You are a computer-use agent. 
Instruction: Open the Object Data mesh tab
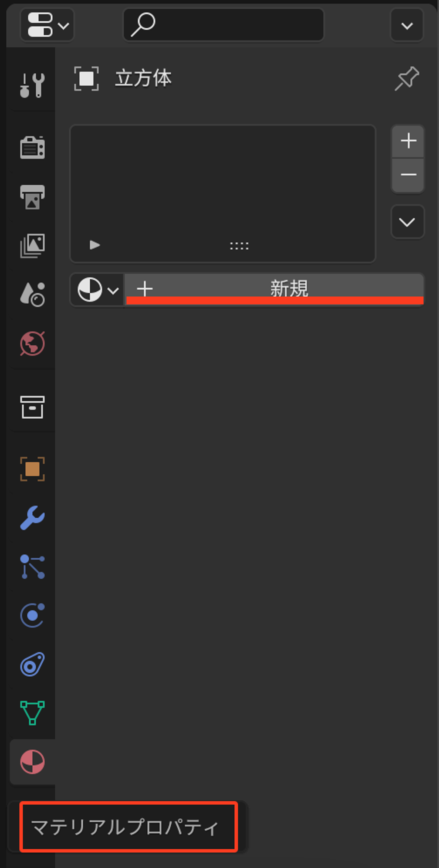coord(32,713)
